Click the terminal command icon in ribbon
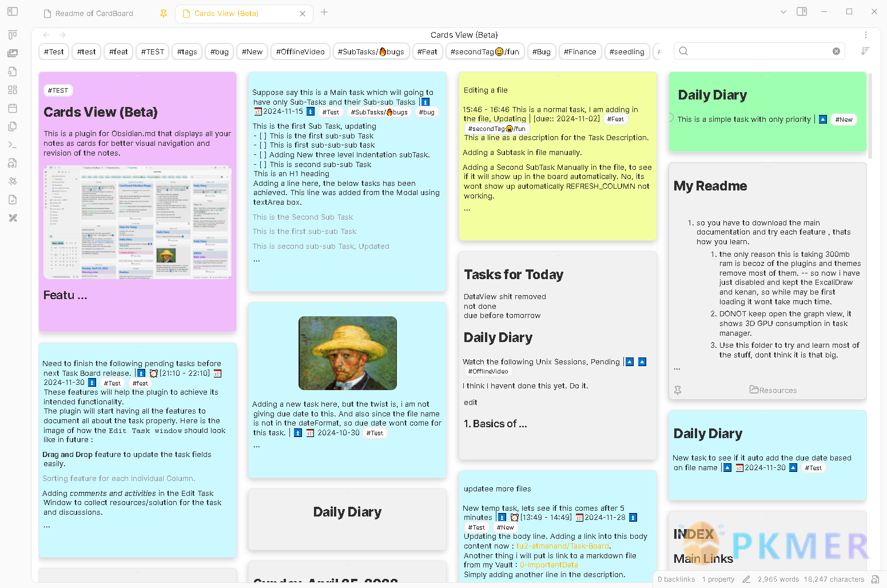The image size is (887, 588). pos(13,145)
